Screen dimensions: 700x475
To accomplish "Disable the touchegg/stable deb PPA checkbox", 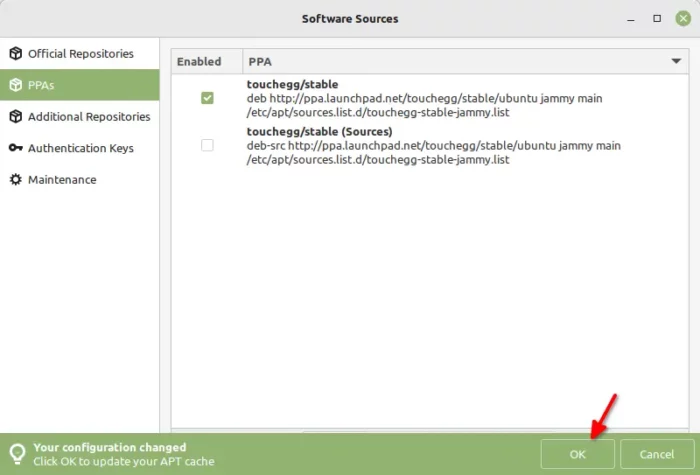I will pyautogui.click(x=207, y=98).
